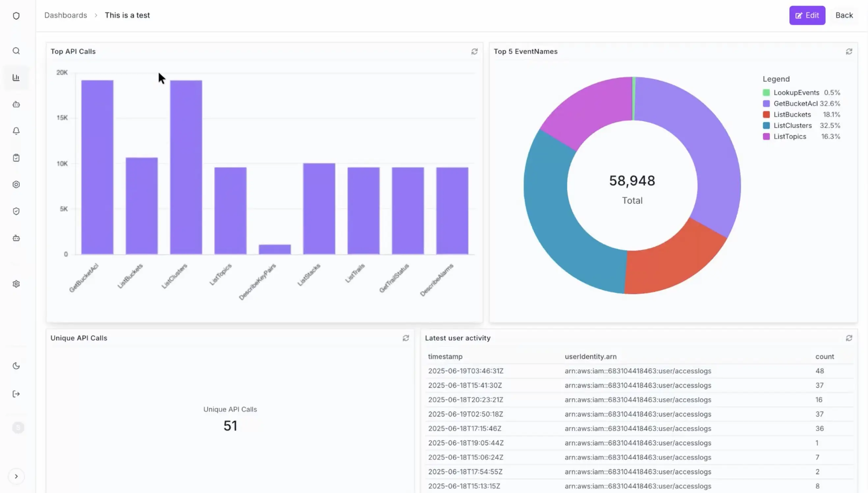This screenshot has width=868, height=493.
Task: Click the Edit button
Action: pyautogui.click(x=807, y=15)
